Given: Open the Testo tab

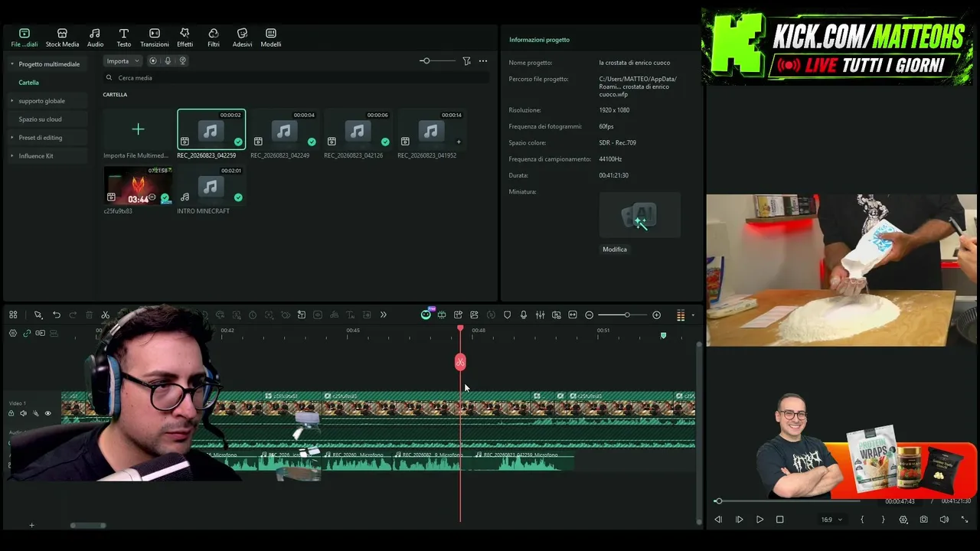Looking at the screenshot, I should (x=123, y=37).
